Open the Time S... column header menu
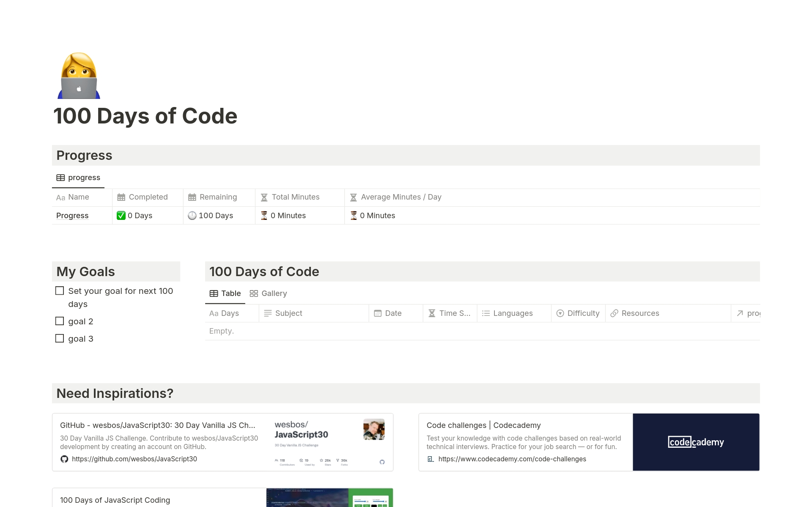 pos(450,313)
